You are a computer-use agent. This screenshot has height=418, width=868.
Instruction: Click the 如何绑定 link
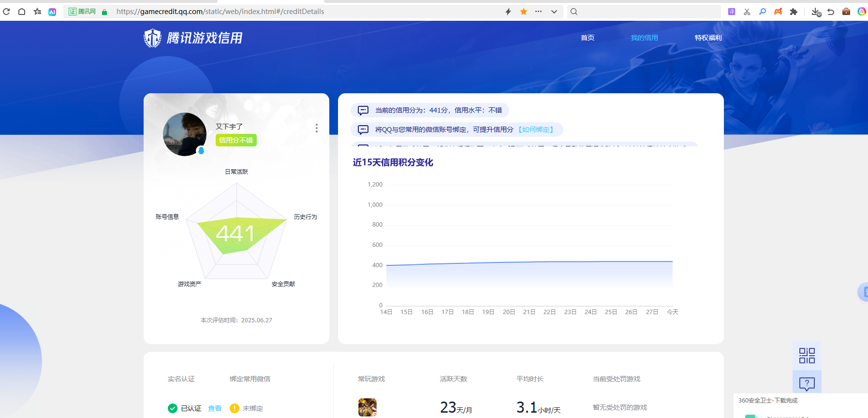[x=536, y=130]
